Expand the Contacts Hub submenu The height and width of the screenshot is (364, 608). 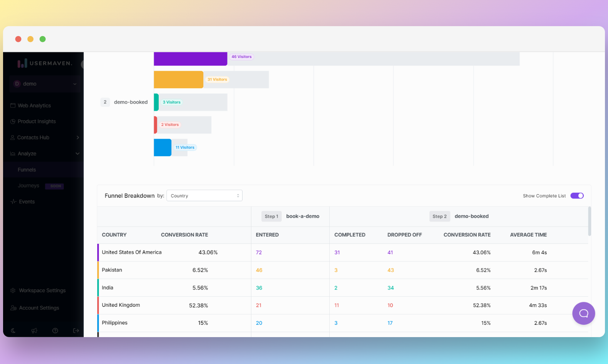pyautogui.click(x=78, y=137)
